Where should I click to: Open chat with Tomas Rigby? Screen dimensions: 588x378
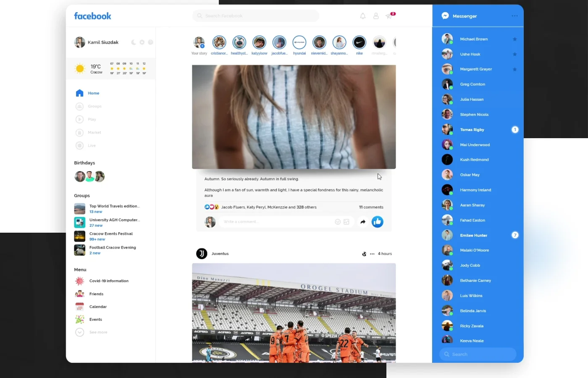click(x=479, y=130)
